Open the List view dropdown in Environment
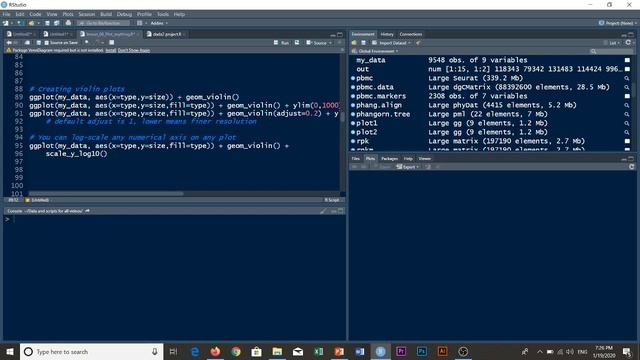The height and width of the screenshot is (360, 640). tap(612, 43)
